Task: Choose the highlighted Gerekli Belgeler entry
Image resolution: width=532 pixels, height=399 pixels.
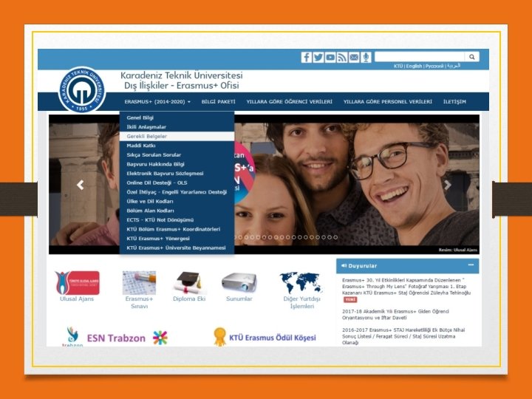Action: [177, 137]
